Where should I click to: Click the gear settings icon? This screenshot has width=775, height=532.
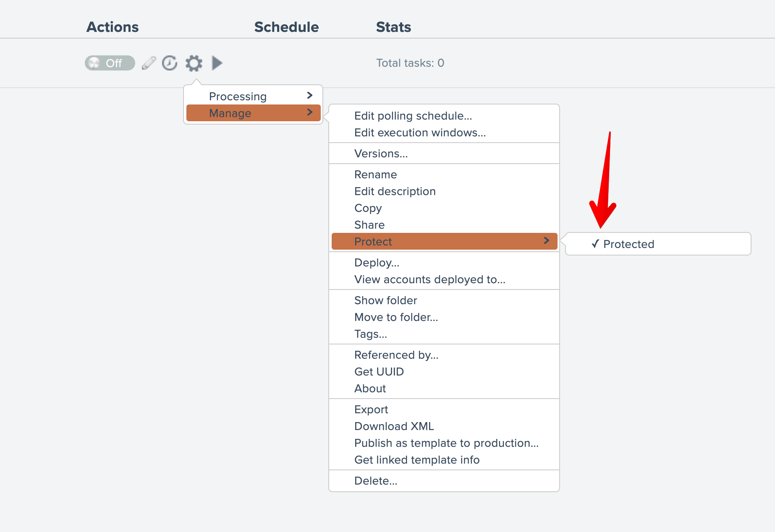[194, 63]
